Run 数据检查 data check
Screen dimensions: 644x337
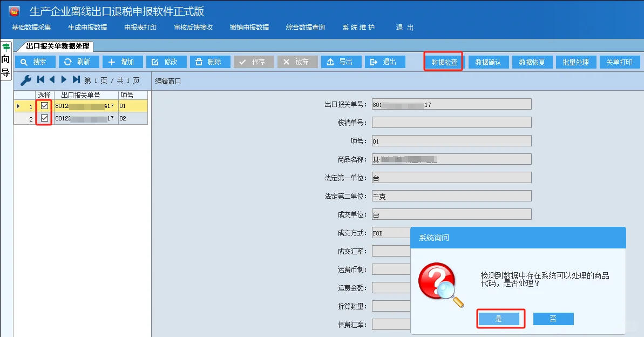tap(443, 62)
